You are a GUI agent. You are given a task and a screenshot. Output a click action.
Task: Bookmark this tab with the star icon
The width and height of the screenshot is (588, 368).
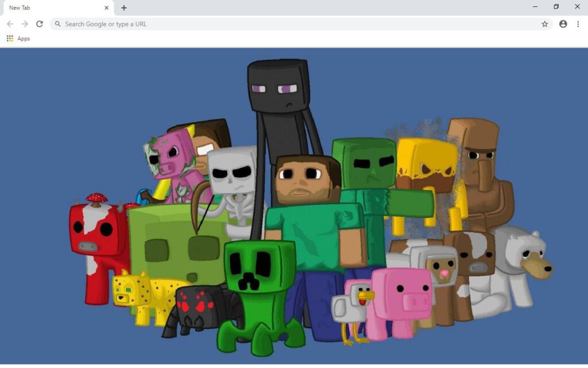544,24
